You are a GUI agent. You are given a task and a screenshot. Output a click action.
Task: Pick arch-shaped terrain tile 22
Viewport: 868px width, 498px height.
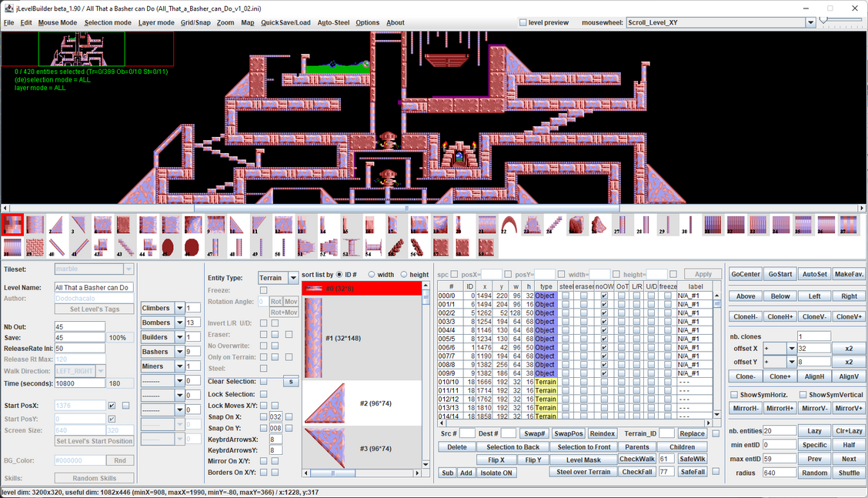click(x=509, y=225)
